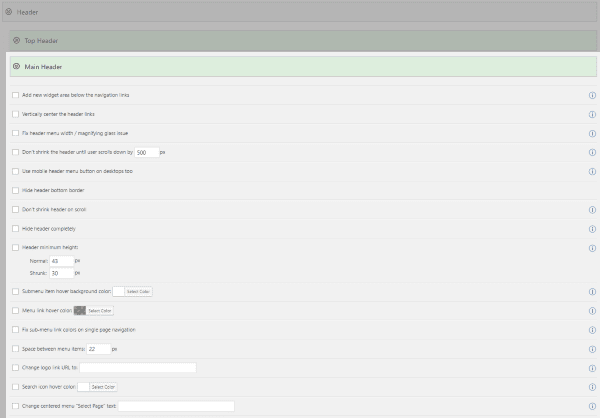Focus the space between menu items field

coord(99,349)
